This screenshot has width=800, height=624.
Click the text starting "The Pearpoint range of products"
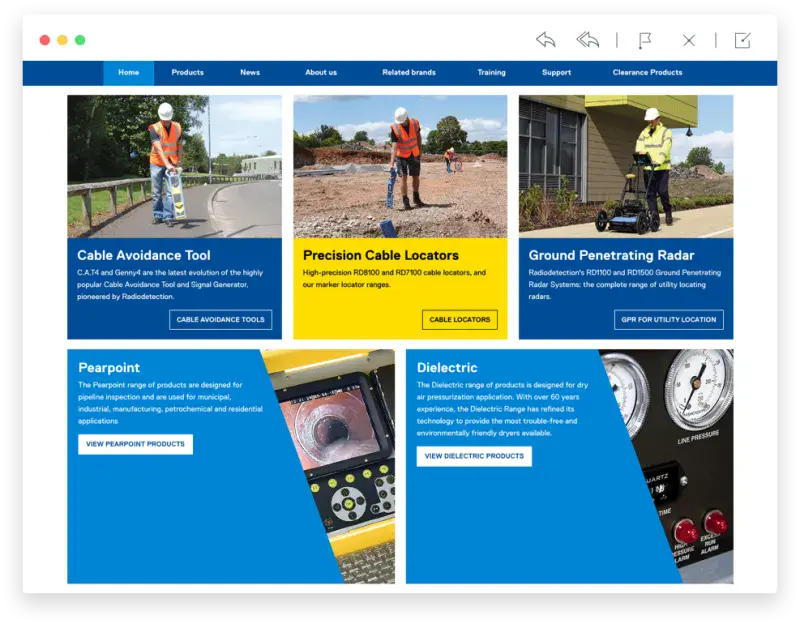point(170,403)
